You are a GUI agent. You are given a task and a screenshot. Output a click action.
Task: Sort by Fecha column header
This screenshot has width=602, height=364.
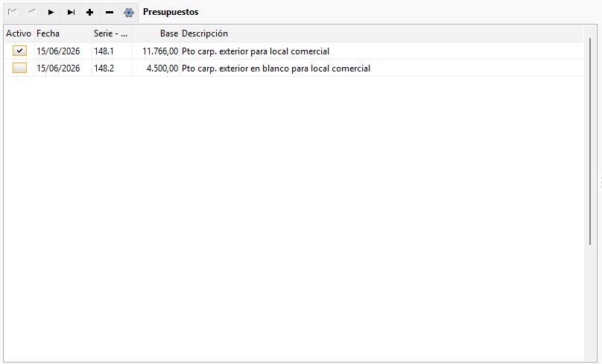[63, 33]
